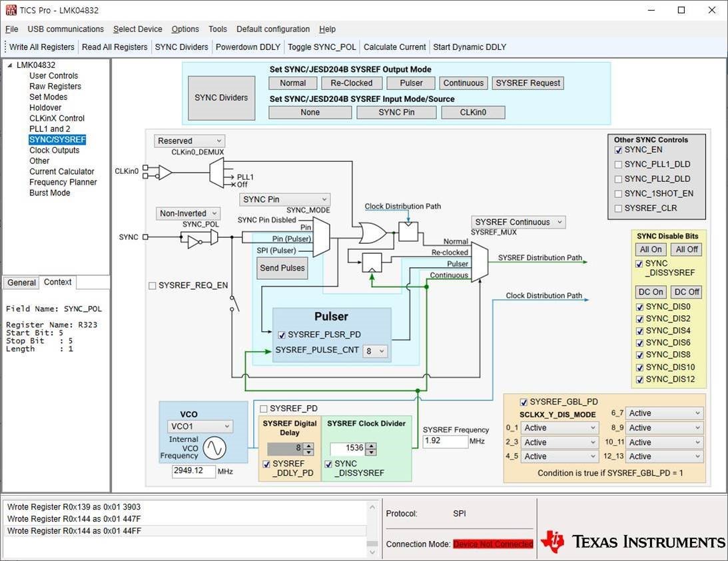The image size is (728, 561).
Task: Open the VCO1 selection dropdown
Action: click(200, 426)
